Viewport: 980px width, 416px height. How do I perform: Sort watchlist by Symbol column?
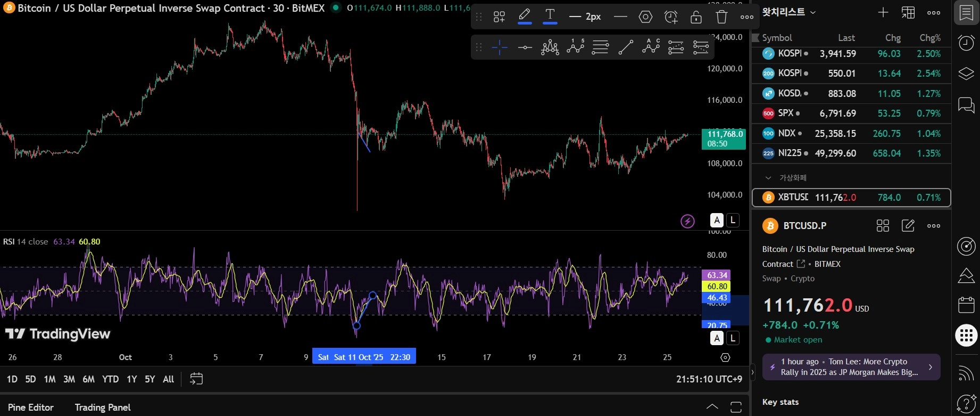(777, 38)
